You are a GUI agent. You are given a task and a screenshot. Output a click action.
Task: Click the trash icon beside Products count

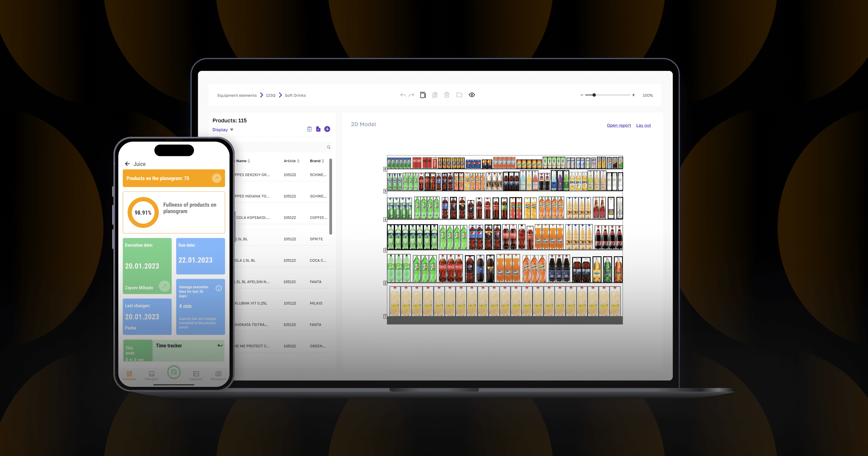coord(309,129)
